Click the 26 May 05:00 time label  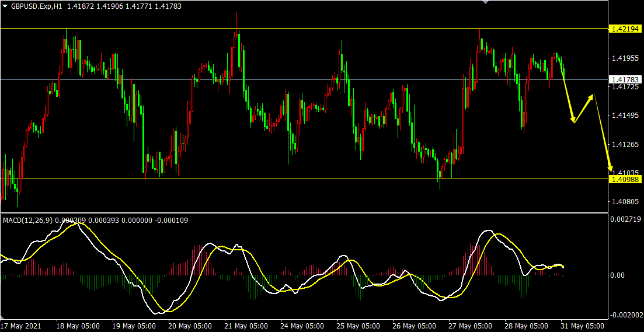413,326
